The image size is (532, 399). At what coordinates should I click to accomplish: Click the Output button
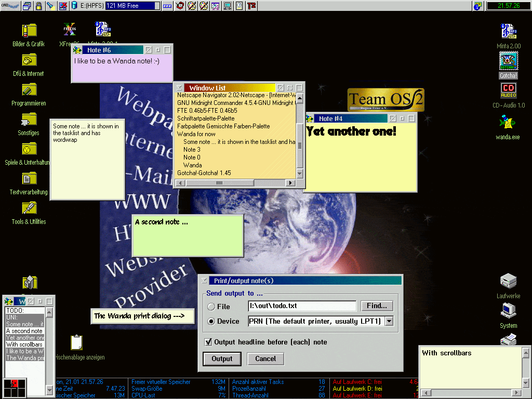(222, 358)
